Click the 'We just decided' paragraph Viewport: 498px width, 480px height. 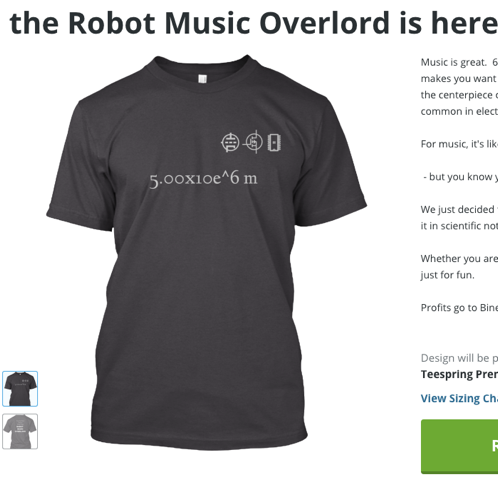(459, 217)
